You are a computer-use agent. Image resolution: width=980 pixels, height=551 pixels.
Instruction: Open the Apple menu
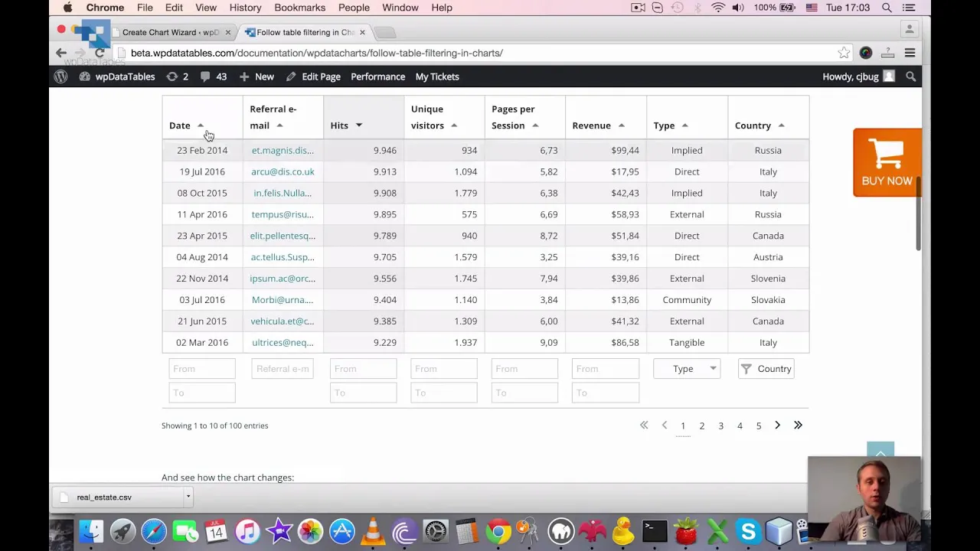(x=67, y=8)
